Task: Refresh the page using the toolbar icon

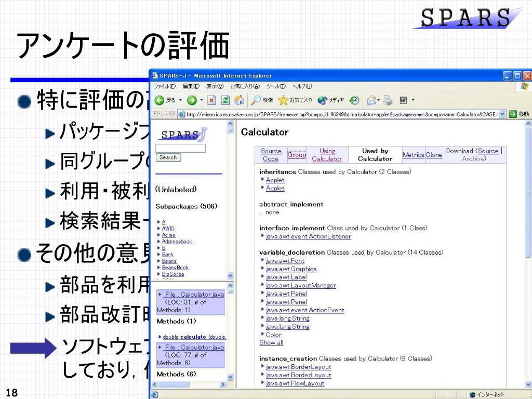Action: point(225,100)
